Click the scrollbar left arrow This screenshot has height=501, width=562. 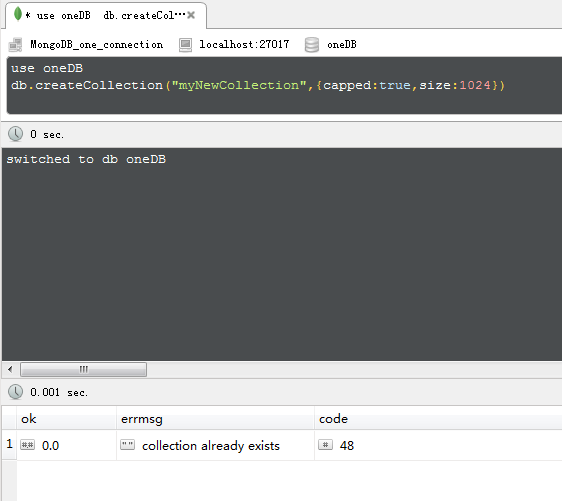coord(10,369)
